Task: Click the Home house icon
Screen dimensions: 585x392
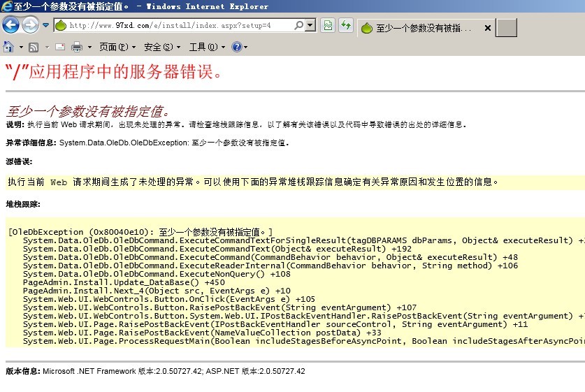Action: click(x=8, y=47)
